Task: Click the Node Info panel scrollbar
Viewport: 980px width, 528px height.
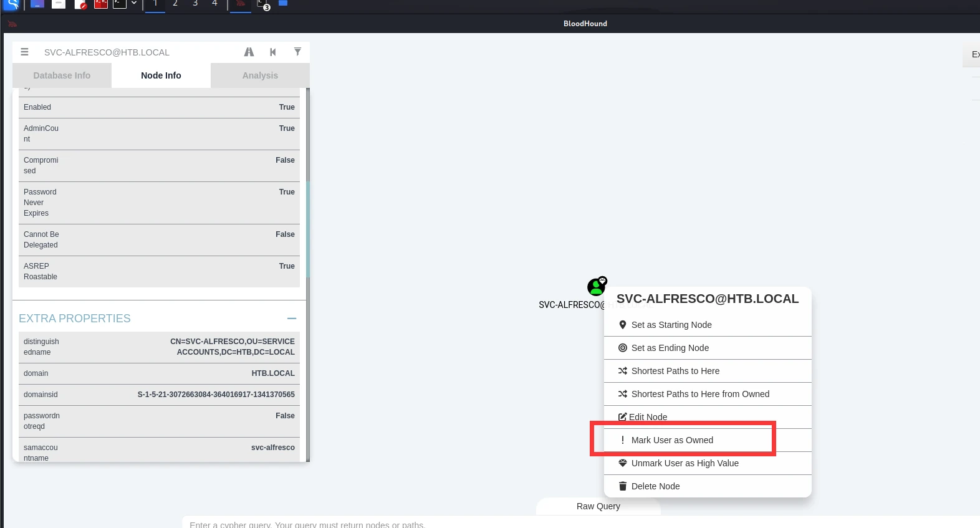Action: point(308,229)
